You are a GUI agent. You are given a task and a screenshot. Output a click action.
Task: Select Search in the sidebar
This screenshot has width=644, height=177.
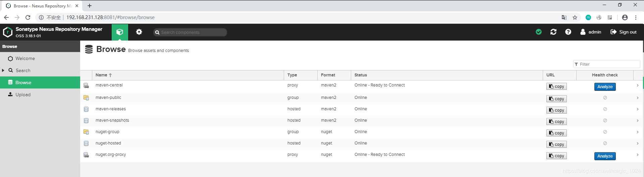(40, 70)
